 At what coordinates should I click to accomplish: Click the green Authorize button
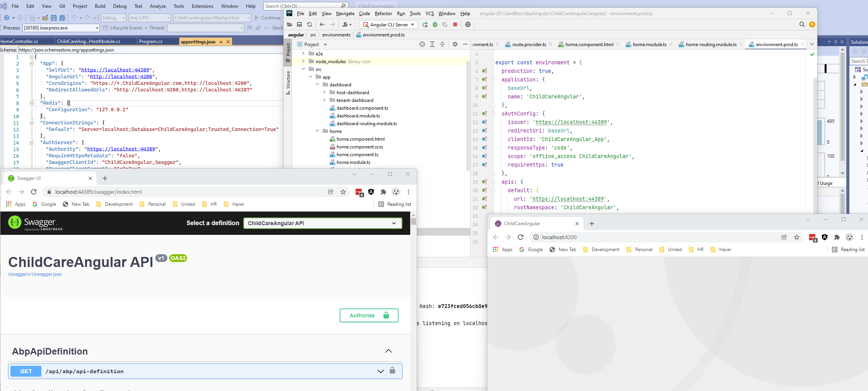(x=369, y=315)
